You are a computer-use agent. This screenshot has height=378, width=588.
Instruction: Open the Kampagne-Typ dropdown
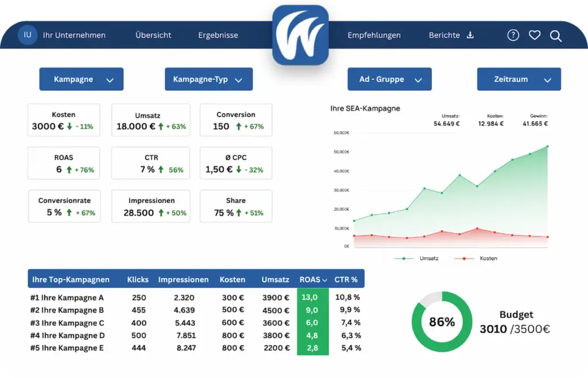208,79
